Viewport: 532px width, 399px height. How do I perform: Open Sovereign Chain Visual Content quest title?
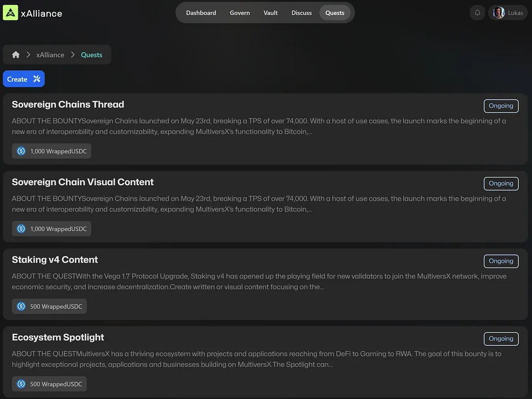point(83,182)
